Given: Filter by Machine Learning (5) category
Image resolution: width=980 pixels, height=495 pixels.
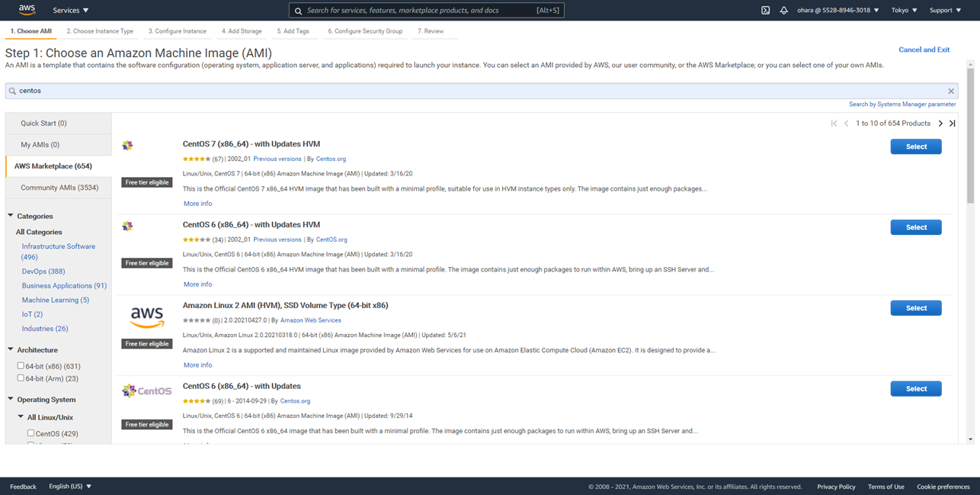Looking at the screenshot, I should click(x=56, y=300).
